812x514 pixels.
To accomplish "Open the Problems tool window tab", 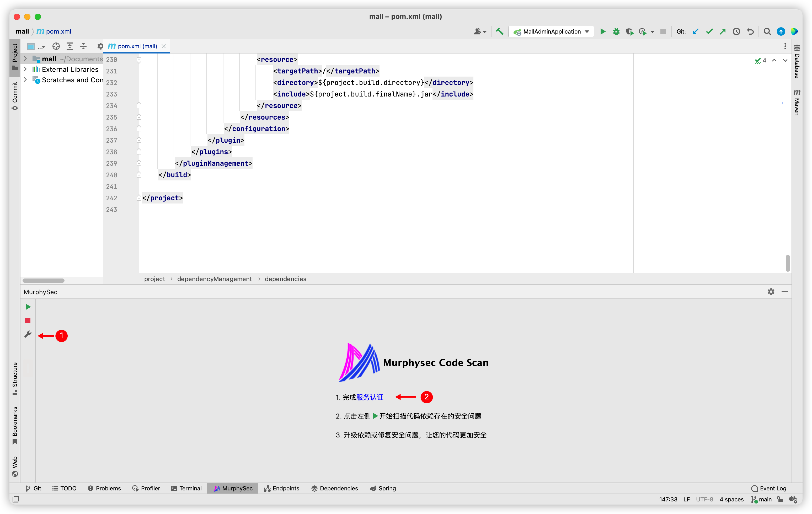I will pos(104,488).
